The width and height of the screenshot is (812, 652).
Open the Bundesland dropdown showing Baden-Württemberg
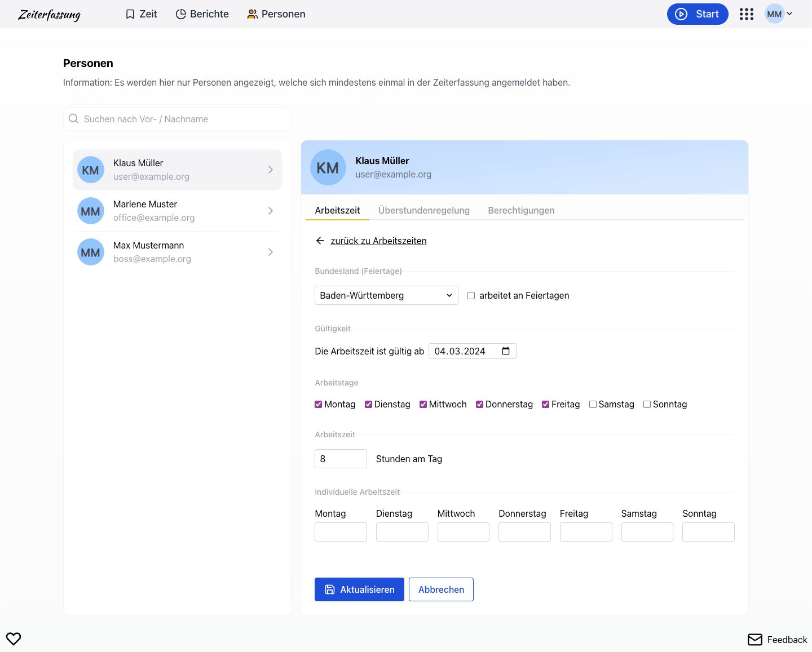(386, 295)
